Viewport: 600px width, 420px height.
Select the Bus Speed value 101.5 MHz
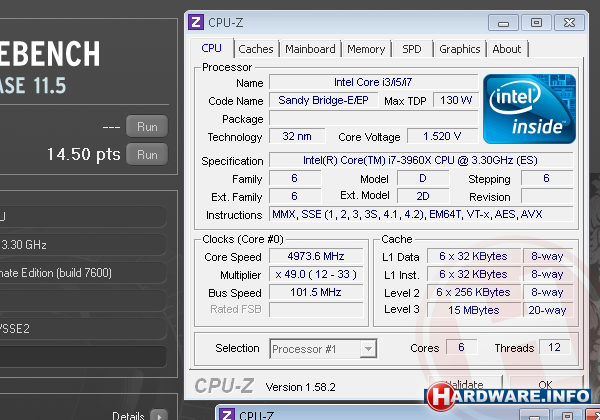[316, 292]
